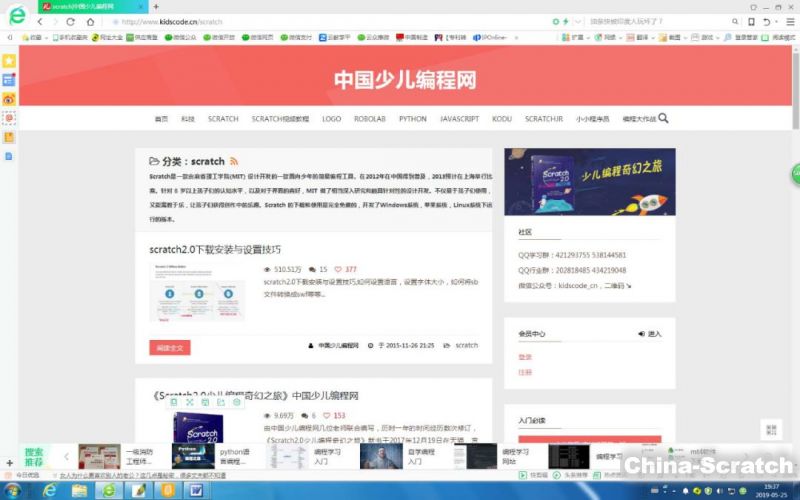Open the Weibo icon in left sidebar
The image size is (800, 500).
click(9, 99)
